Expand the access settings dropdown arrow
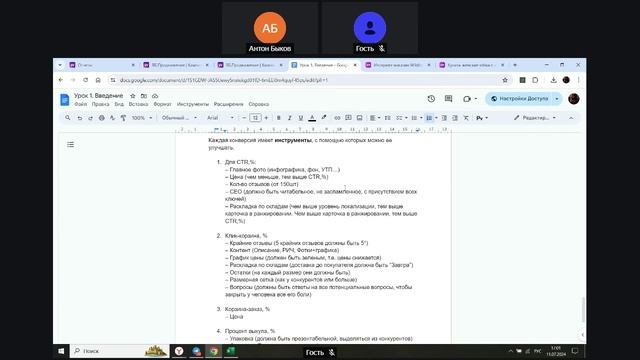Viewport: 640px width, 360px height. 557,99
